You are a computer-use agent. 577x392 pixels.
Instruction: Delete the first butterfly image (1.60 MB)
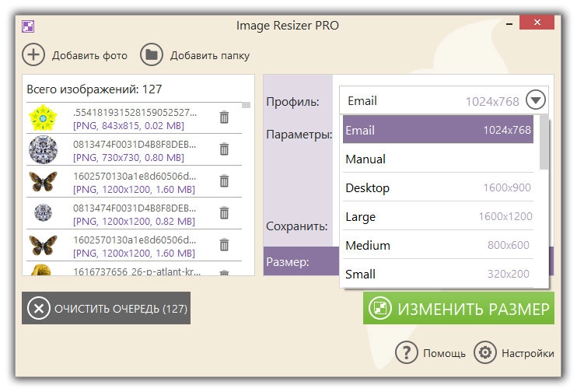click(224, 180)
